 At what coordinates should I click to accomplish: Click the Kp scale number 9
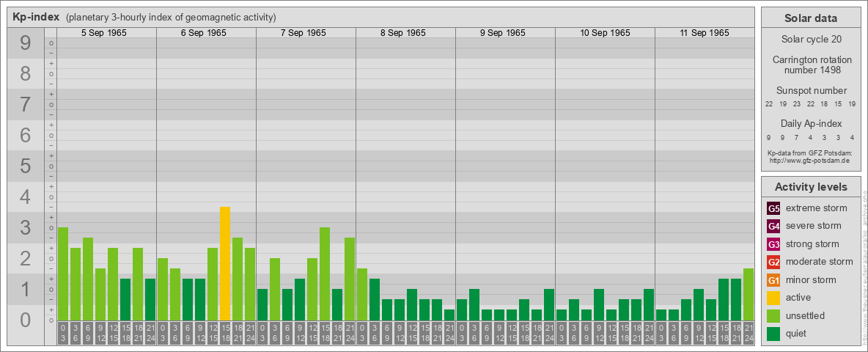pyautogui.click(x=25, y=43)
